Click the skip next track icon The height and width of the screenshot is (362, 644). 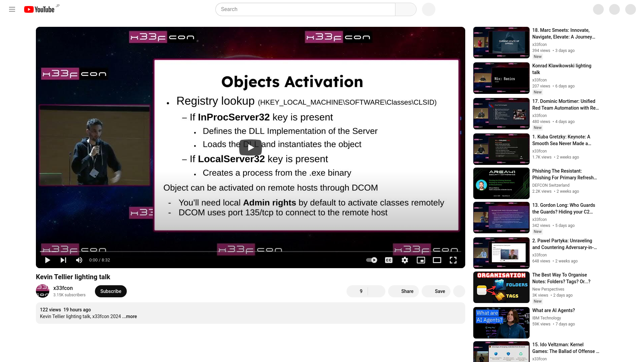(x=63, y=260)
